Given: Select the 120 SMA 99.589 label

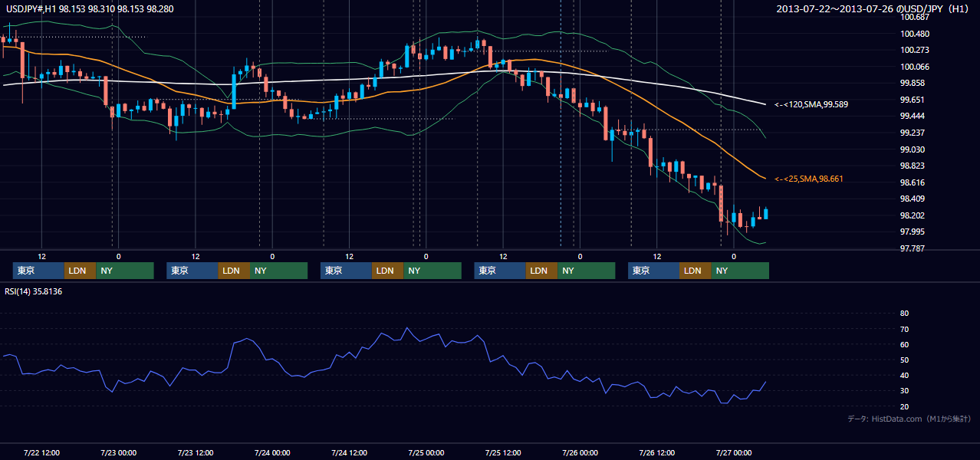Looking at the screenshot, I should pos(811,103).
